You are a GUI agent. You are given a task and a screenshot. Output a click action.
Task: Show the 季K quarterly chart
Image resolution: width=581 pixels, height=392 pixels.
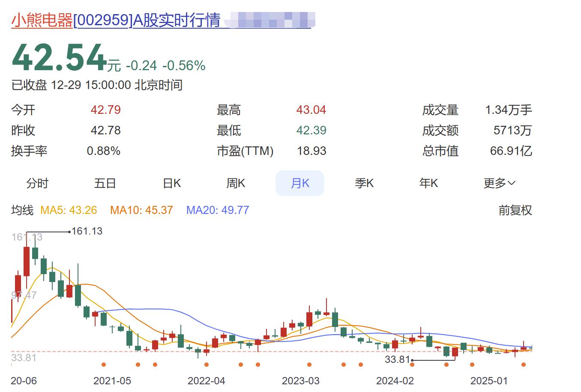pyautogui.click(x=364, y=183)
